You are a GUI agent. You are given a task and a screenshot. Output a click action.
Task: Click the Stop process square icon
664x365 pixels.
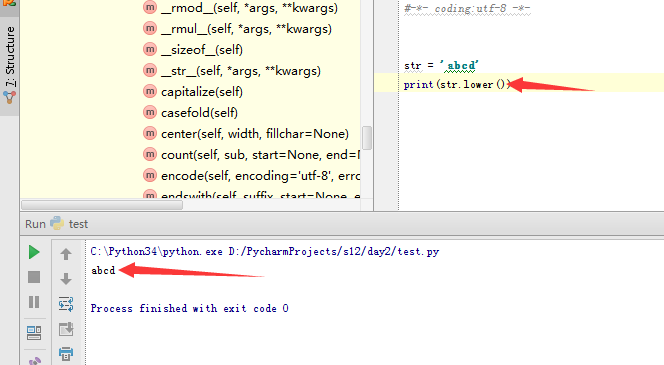coord(34,277)
